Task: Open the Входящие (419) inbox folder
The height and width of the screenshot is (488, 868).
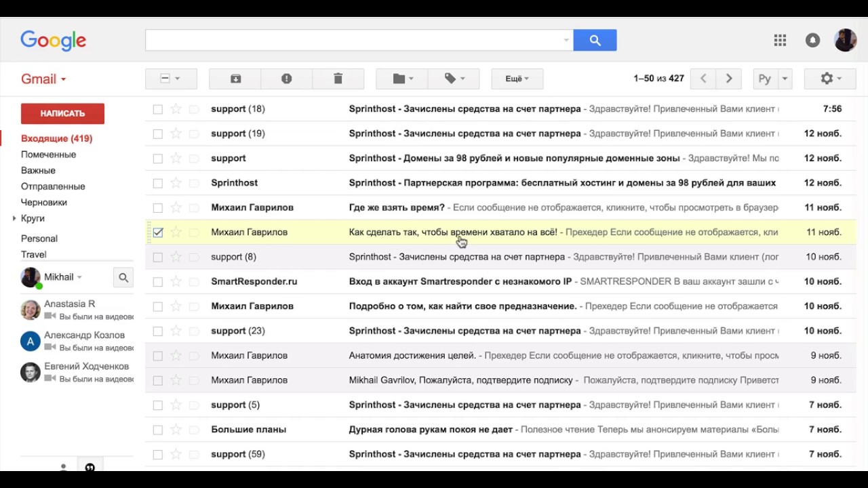Action: coord(56,138)
